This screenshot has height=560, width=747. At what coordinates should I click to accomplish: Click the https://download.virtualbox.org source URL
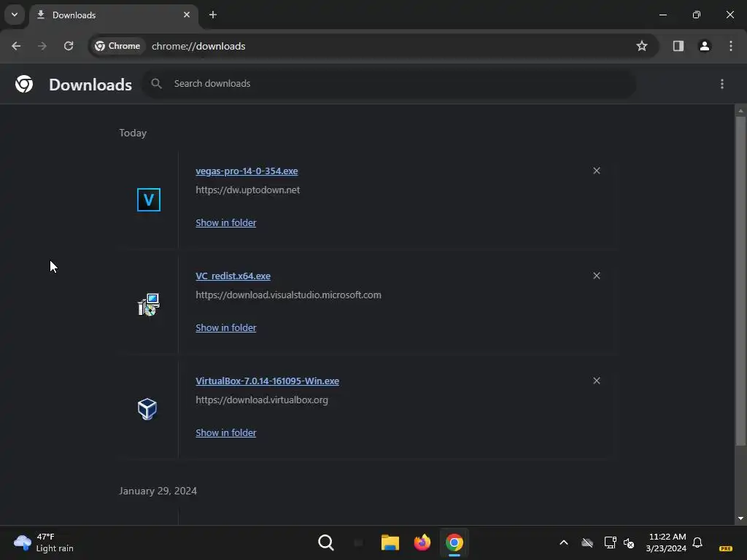pyautogui.click(x=262, y=400)
